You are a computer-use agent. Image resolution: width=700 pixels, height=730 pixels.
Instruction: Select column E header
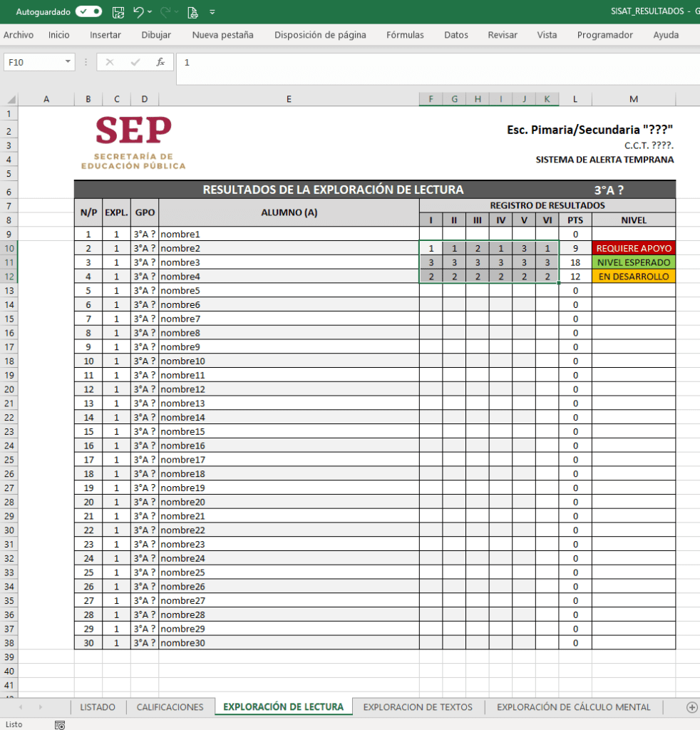click(x=289, y=99)
